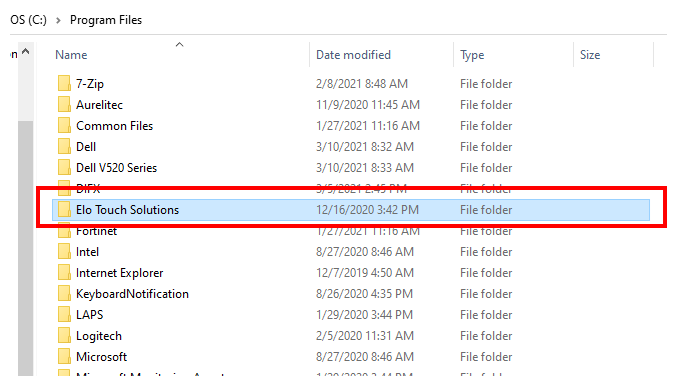Select the Microsoft folder icon
This screenshot has height=377, width=674.
click(64, 357)
